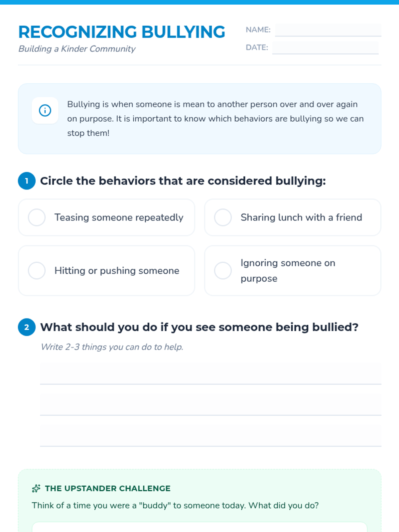Click the NAME input field

328,30
